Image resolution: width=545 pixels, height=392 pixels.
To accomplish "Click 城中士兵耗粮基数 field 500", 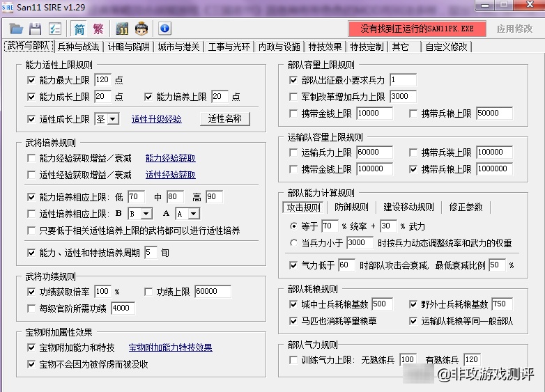I will (383, 304).
